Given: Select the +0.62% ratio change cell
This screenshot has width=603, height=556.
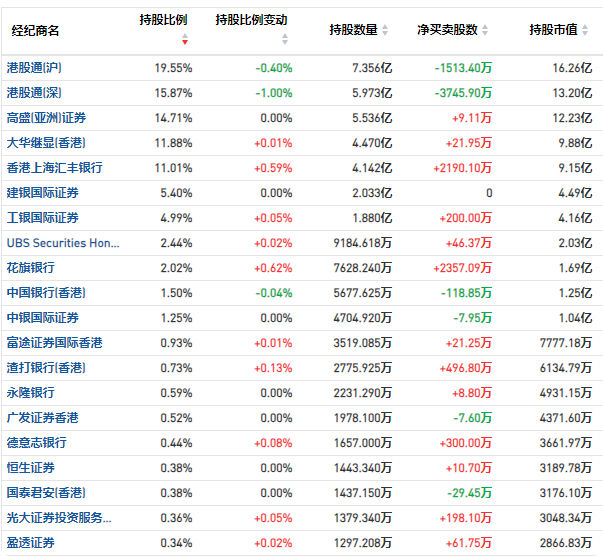Looking at the screenshot, I should tap(273, 268).
